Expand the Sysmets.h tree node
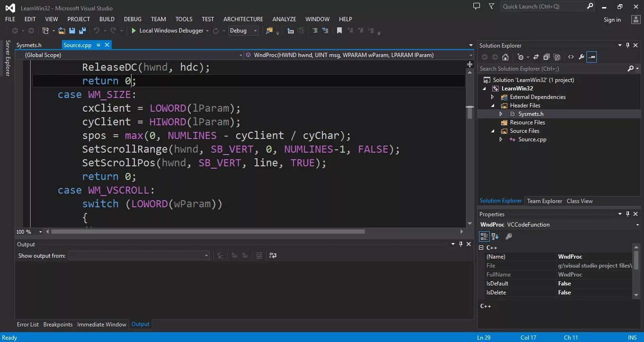644x342 pixels. [x=501, y=114]
